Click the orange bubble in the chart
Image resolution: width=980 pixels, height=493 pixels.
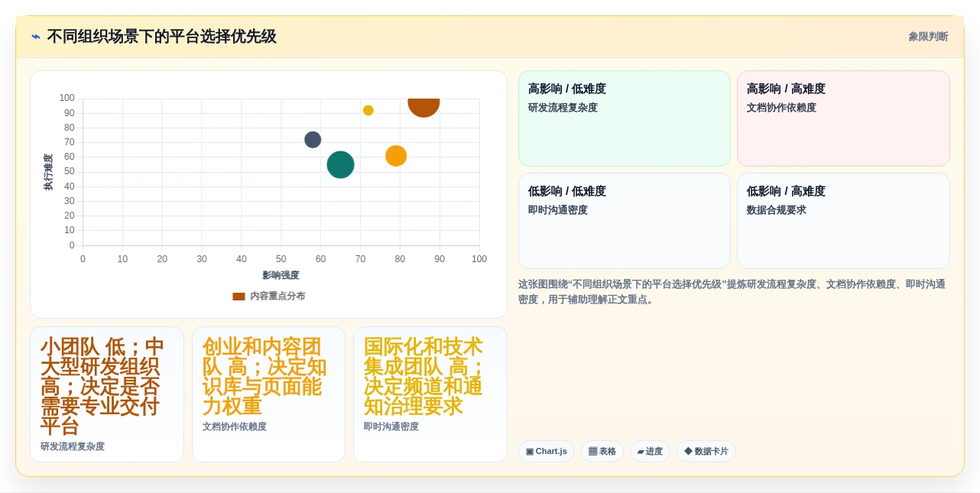[396, 156]
